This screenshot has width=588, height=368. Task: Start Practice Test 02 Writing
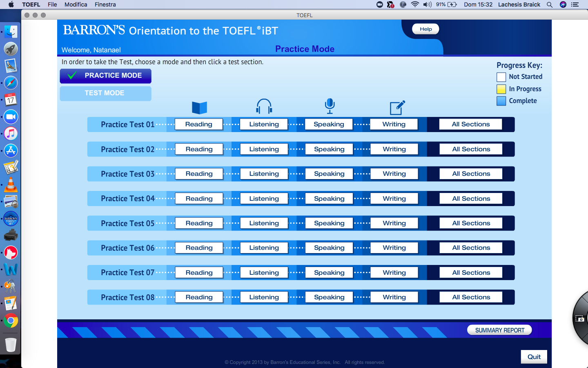(x=394, y=149)
